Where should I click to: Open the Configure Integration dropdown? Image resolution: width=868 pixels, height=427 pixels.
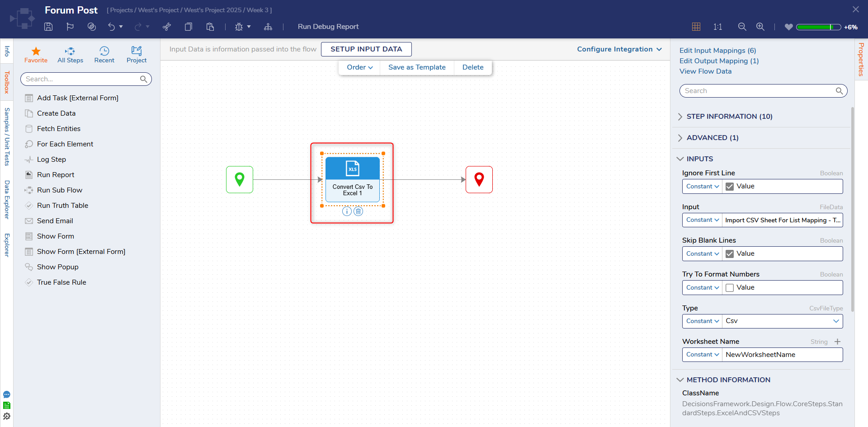click(619, 49)
